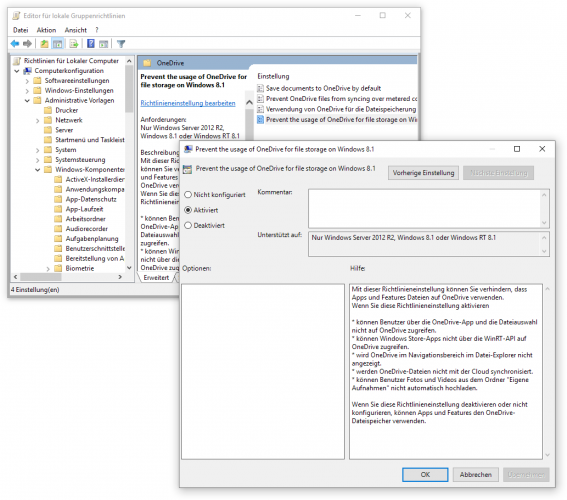The height and width of the screenshot is (500, 567).
Task: Open the ? help menu
Action: pos(97,30)
